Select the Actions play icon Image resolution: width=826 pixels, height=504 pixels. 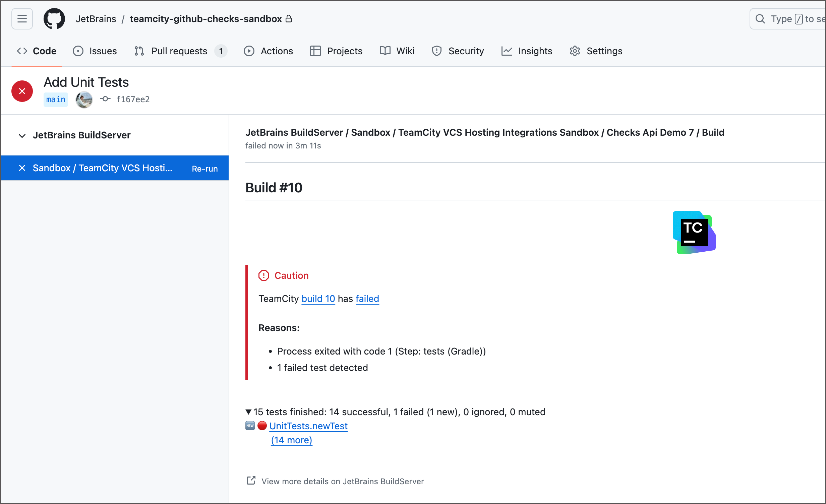(249, 51)
